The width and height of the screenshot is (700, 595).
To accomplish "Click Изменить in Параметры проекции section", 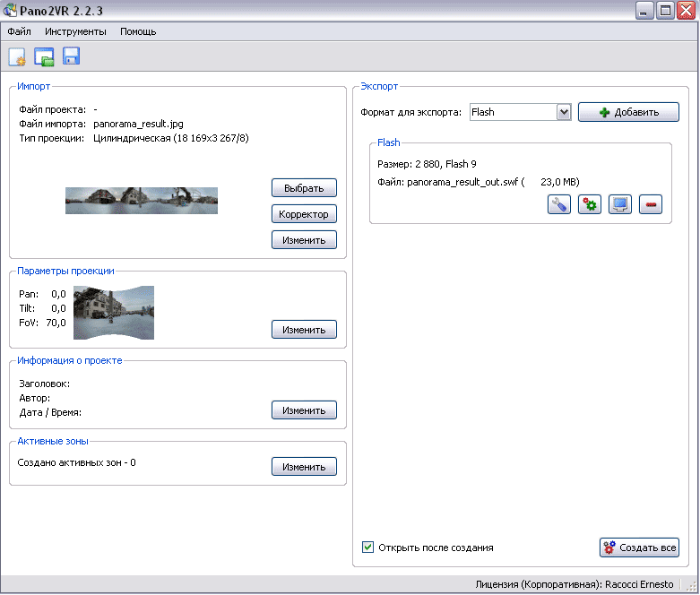I will click(x=304, y=330).
